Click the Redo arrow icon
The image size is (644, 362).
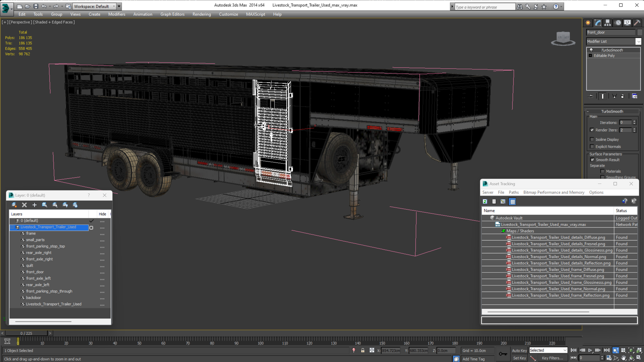(56, 6)
